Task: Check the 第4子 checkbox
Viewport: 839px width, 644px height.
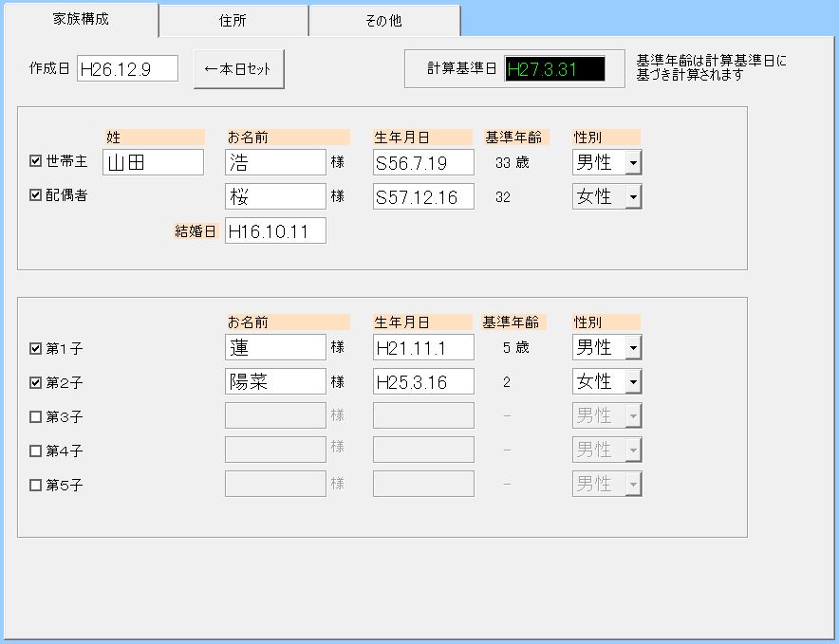Action: (x=36, y=451)
